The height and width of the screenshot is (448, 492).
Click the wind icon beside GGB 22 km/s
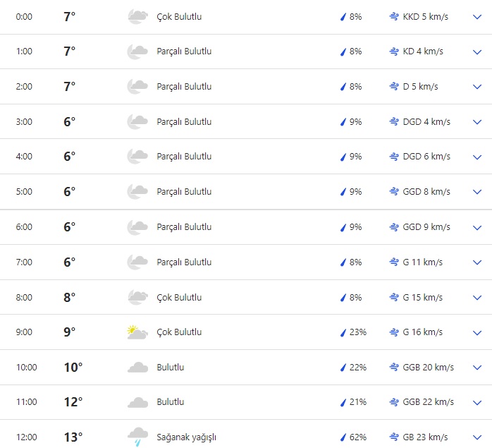click(x=393, y=402)
